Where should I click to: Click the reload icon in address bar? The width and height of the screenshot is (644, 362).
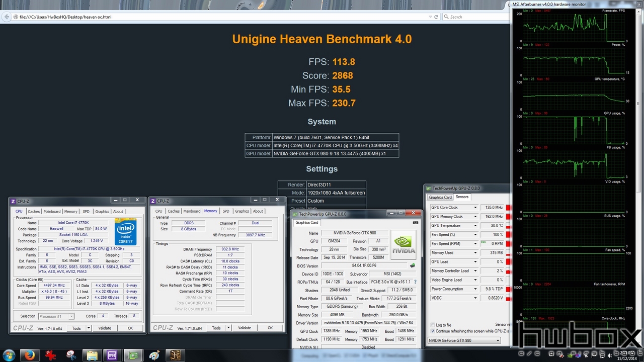pos(436,17)
